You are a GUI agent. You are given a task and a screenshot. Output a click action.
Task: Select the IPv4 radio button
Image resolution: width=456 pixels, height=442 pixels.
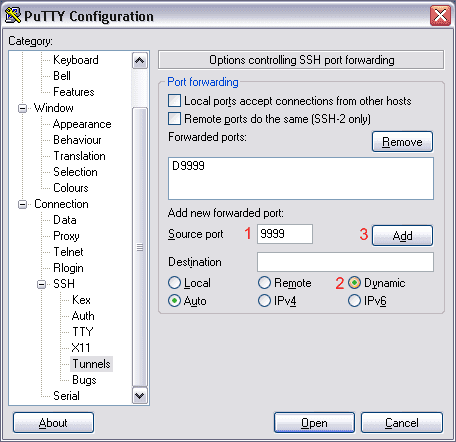264,301
